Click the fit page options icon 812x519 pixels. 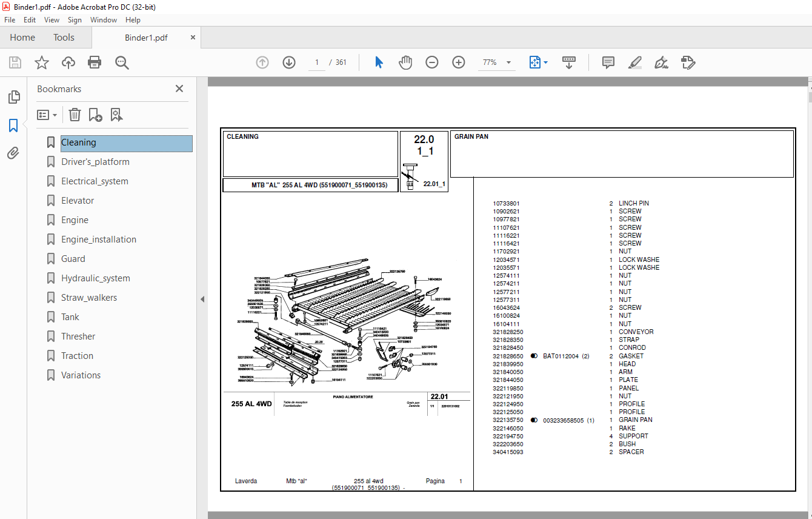click(534, 62)
